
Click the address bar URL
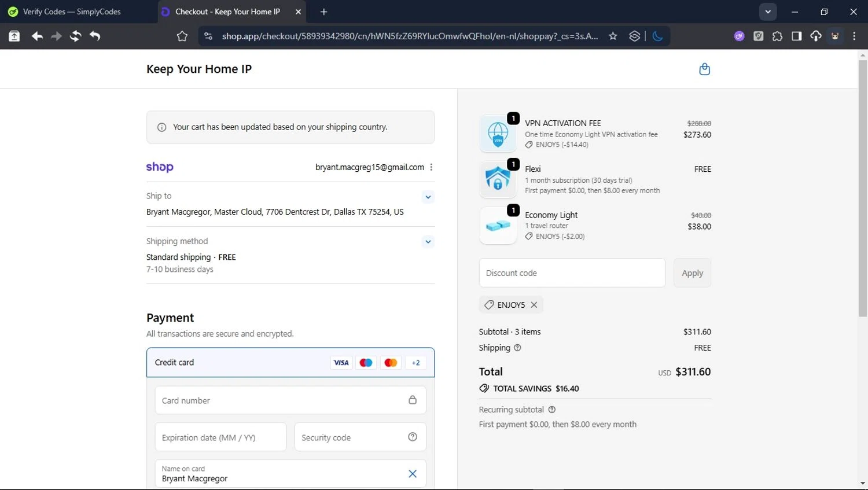[x=410, y=36]
